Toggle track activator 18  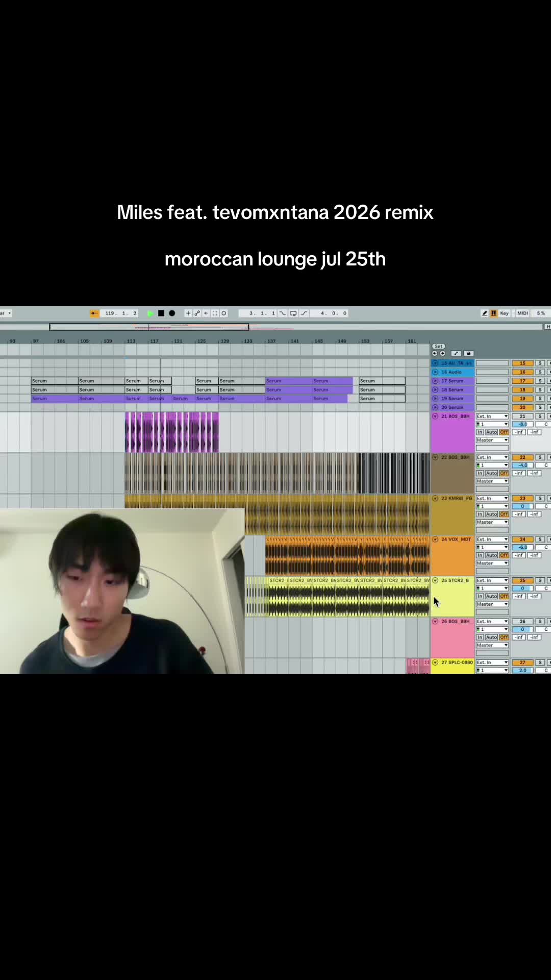(x=522, y=390)
